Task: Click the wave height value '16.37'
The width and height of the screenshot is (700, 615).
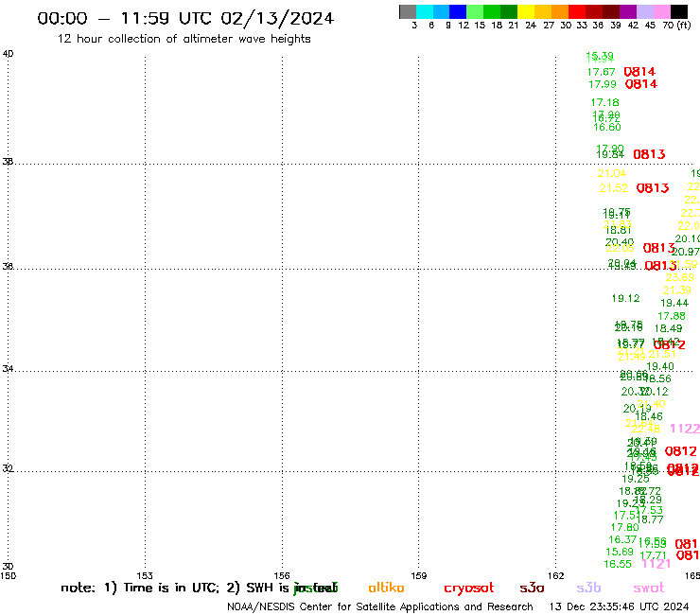Action: pyautogui.click(x=622, y=540)
